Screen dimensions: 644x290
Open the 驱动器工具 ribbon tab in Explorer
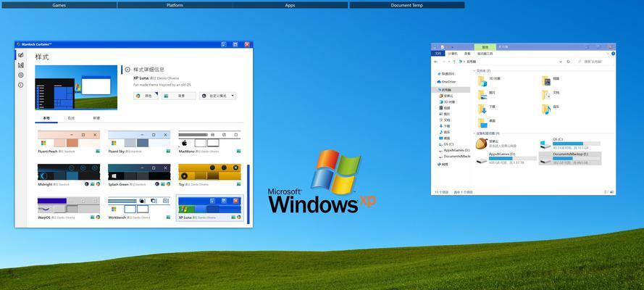pos(485,54)
